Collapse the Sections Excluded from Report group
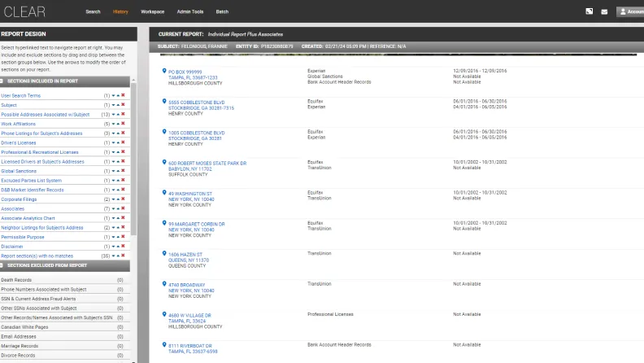Screen dimensions: 644x363 coord(3,265)
